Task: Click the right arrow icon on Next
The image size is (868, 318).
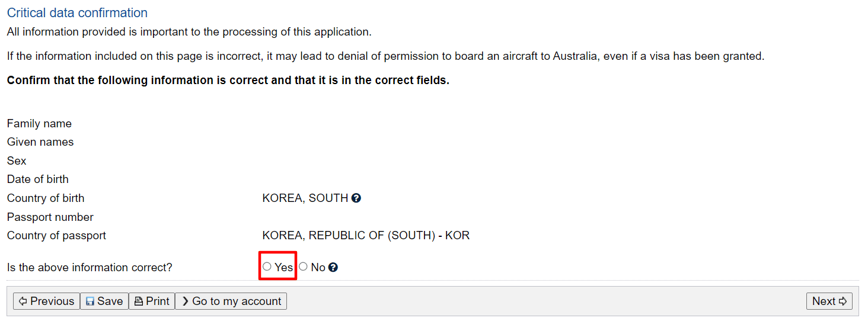Action: tap(843, 301)
